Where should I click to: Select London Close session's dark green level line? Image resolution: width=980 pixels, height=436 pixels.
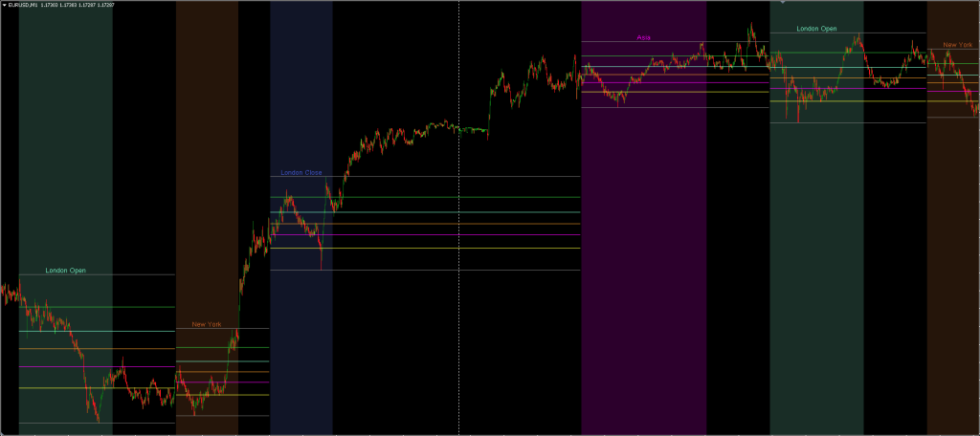[x=425, y=197]
